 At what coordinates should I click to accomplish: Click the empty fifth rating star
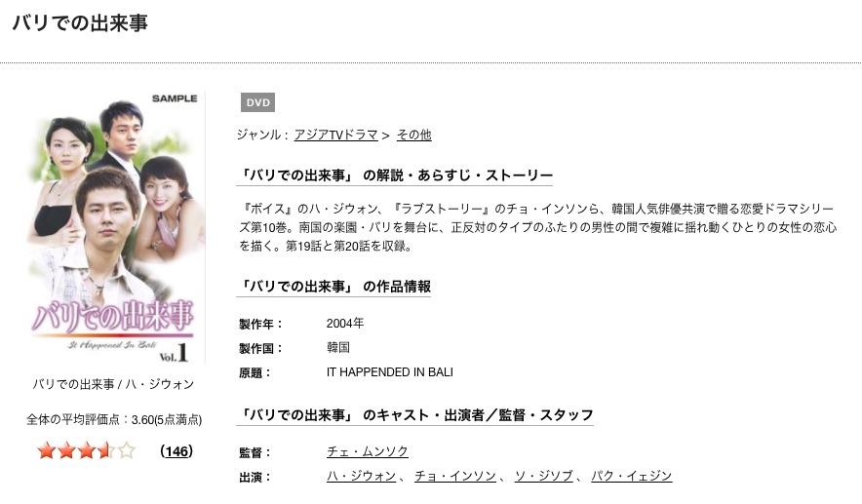click(x=126, y=450)
